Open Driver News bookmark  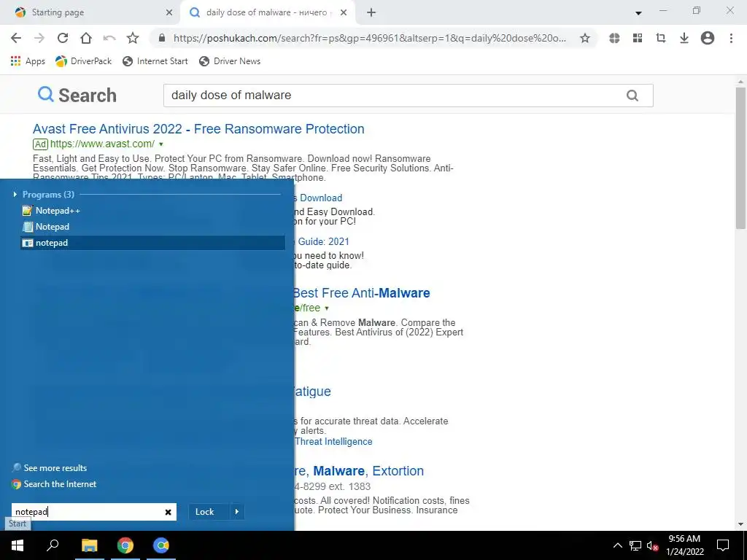tap(230, 61)
